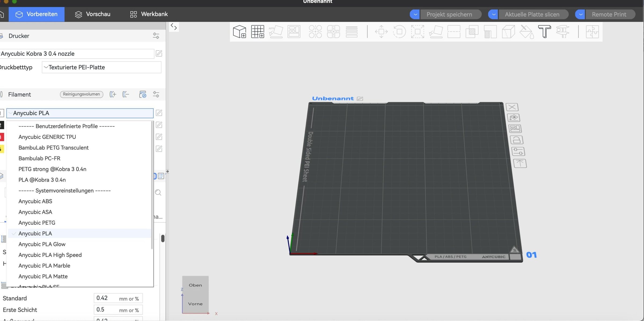Toggle the plate lock icon
Viewport: 644px width, 321px height.
coord(516,140)
